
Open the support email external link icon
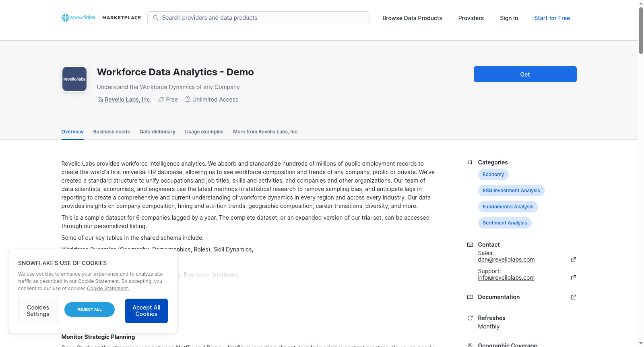574,278
